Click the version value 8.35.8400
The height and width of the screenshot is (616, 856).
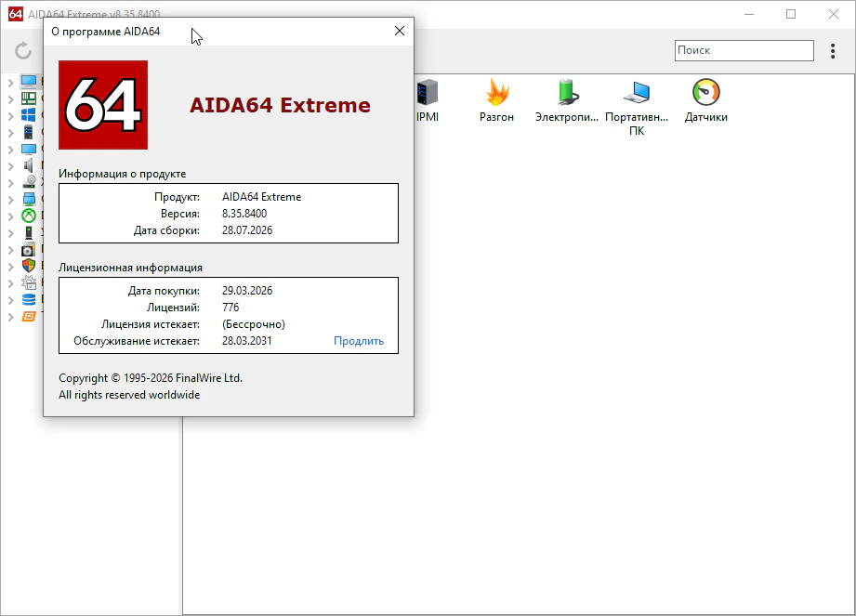pos(244,214)
